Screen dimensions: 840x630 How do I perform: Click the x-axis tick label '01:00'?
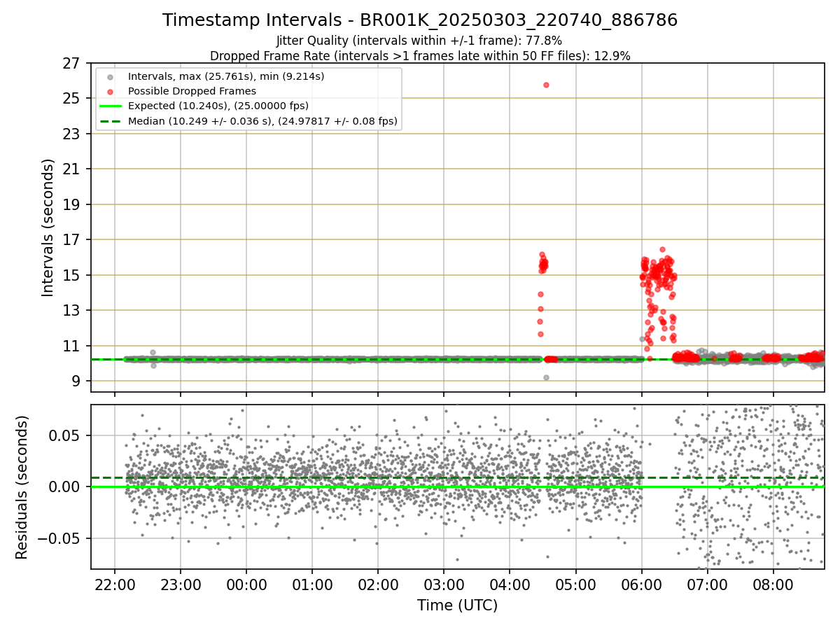pos(312,584)
